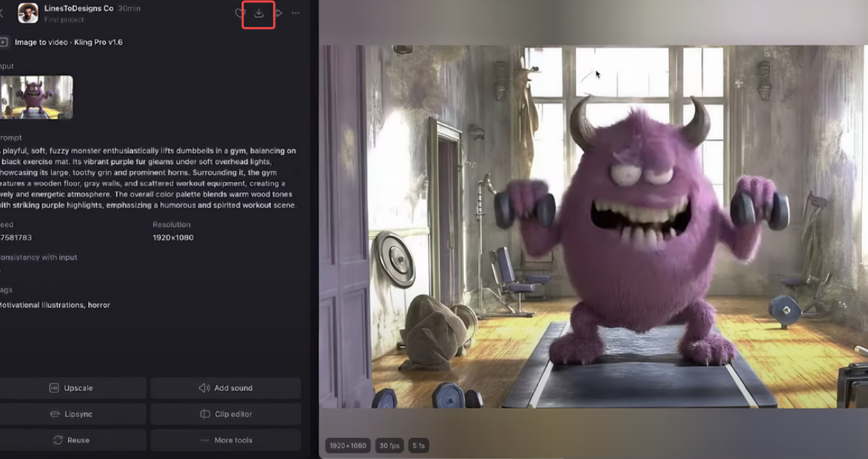Click the LinesToDesigns Co username
Viewport: 868px width, 459px height.
tap(79, 8)
